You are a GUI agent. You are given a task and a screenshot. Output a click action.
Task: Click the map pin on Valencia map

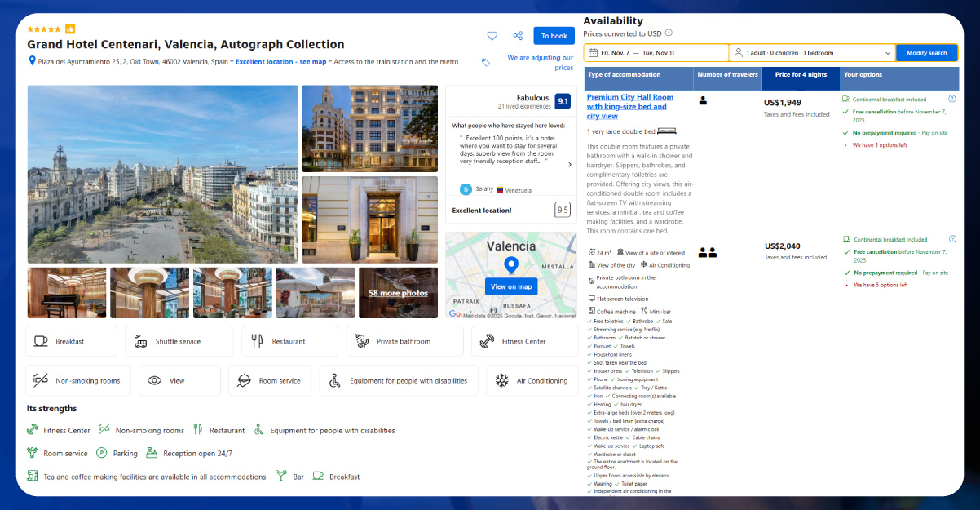[511, 264]
